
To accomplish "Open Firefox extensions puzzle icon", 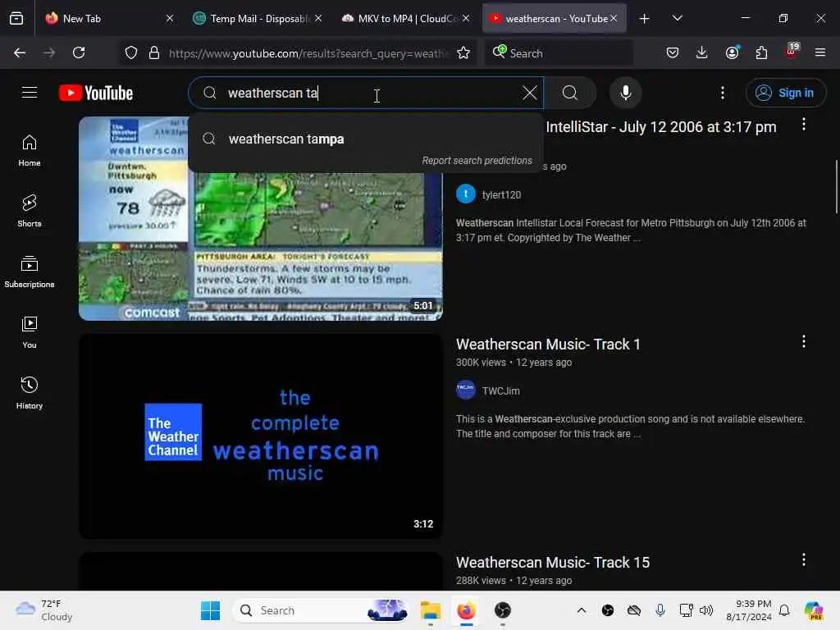I will 761,52.
